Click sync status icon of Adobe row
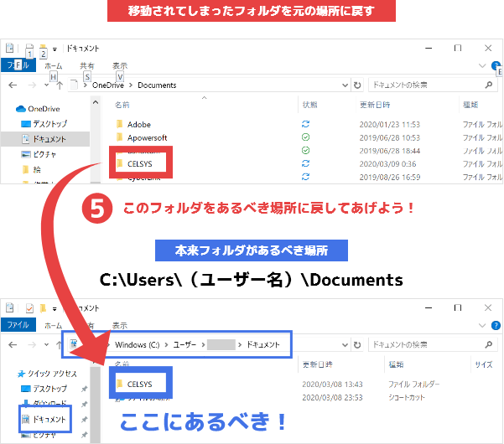 tap(305, 124)
